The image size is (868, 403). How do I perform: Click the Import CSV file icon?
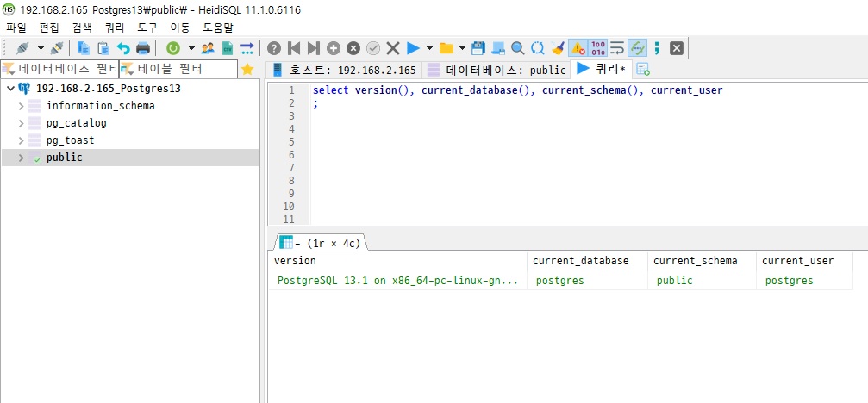tap(227, 48)
